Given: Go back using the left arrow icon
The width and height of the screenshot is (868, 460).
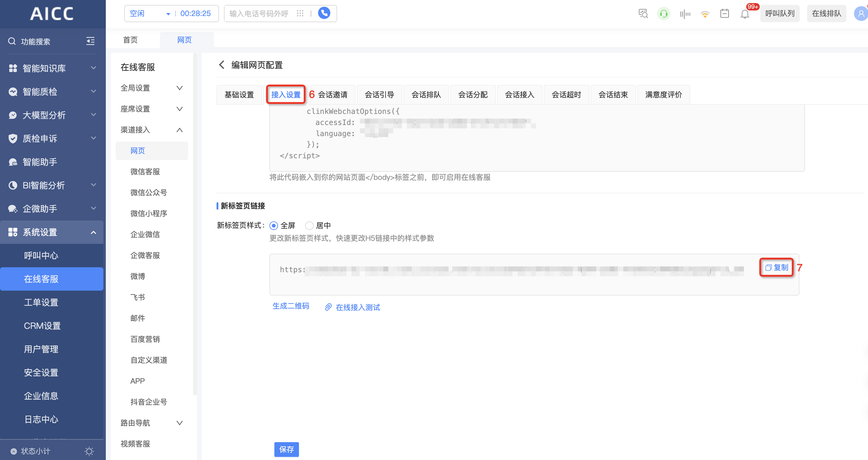Looking at the screenshot, I should click(x=221, y=65).
